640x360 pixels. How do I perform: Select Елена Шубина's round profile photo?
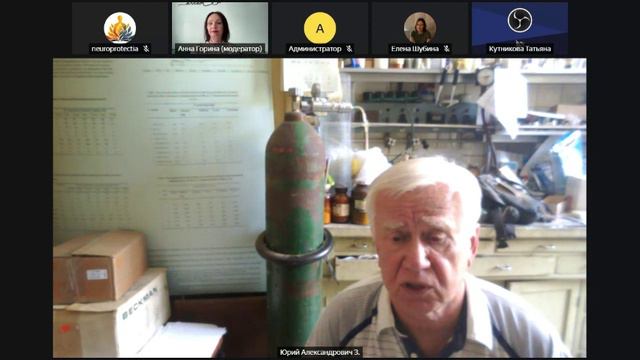pyautogui.click(x=420, y=28)
